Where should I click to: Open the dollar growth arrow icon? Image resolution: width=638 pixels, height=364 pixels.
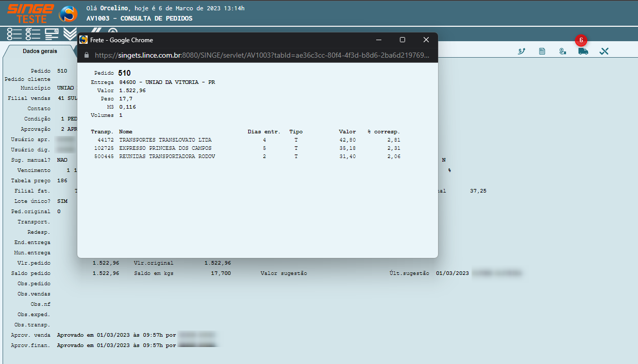pyautogui.click(x=522, y=51)
